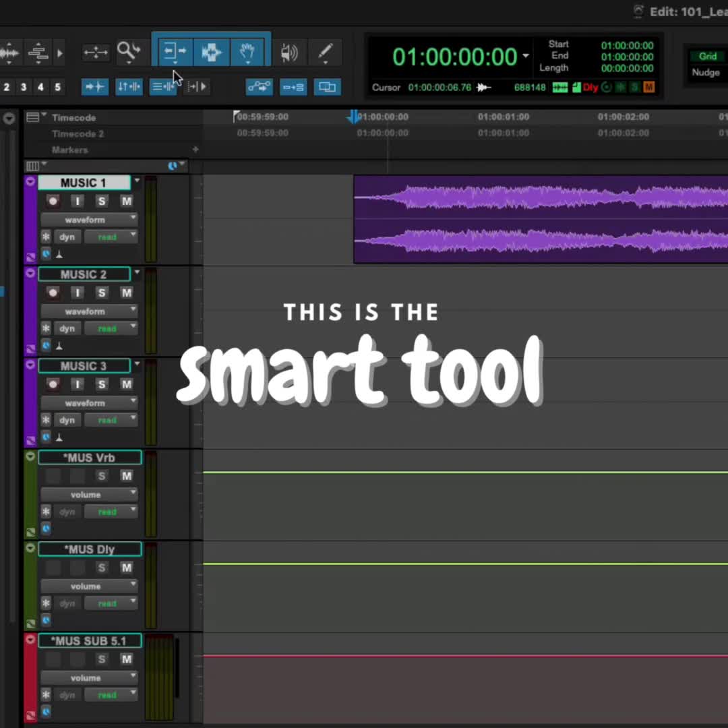
Task: Activate the Scrubber speaker tool
Action: click(x=289, y=52)
